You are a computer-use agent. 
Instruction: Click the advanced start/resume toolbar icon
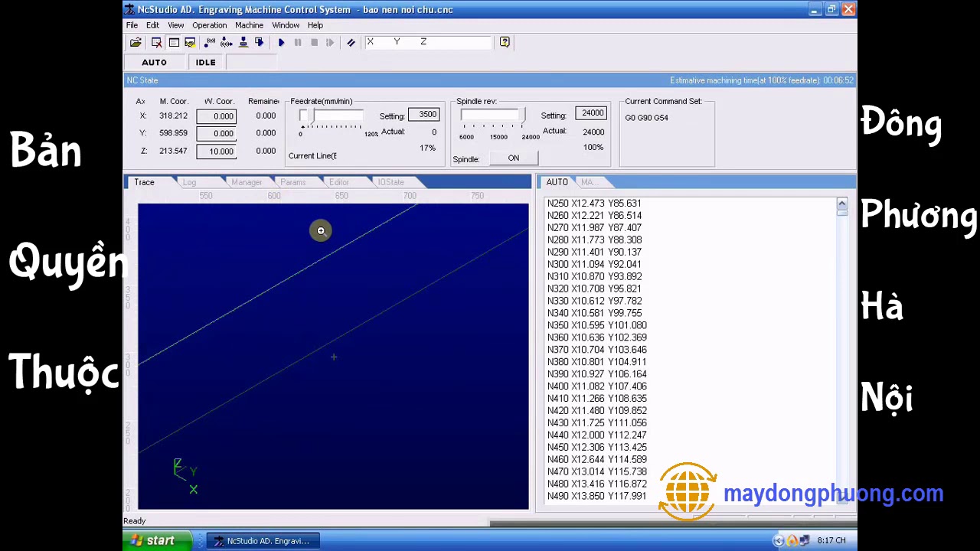[330, 43]
